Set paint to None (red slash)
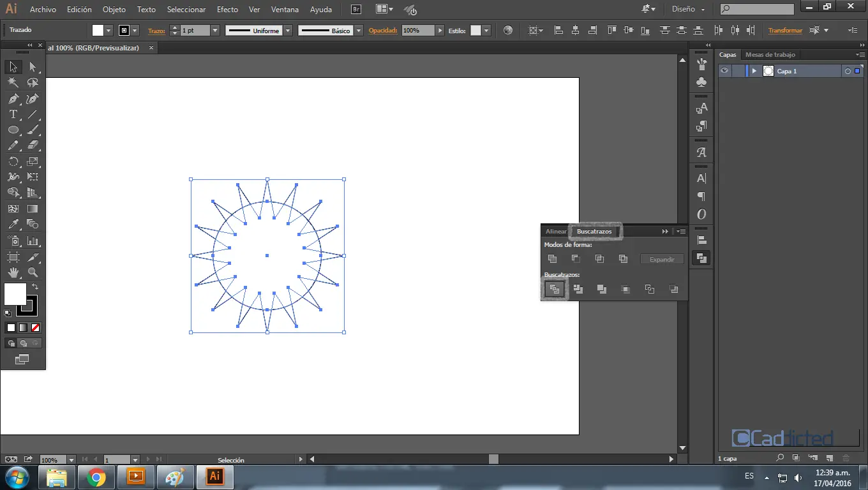The width and height of the screenshot is (868, 490). [36, 327]
